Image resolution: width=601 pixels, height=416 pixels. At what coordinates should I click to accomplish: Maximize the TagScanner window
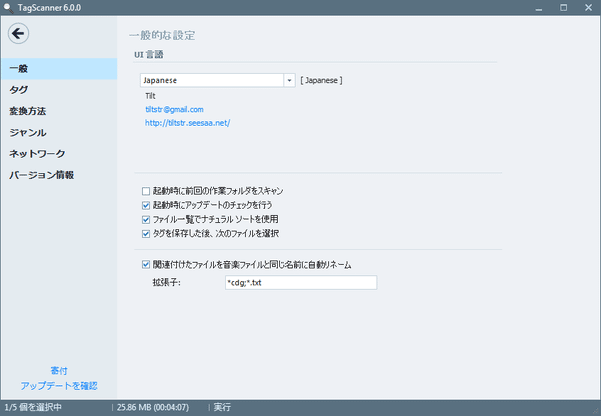563,8
